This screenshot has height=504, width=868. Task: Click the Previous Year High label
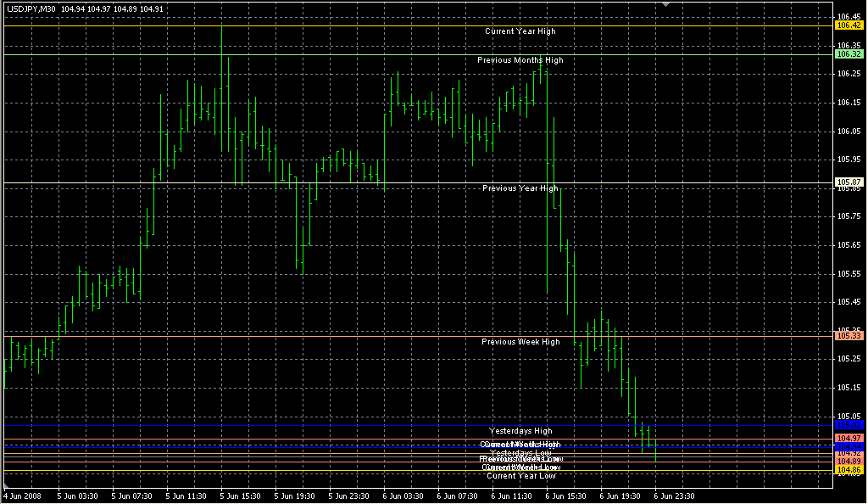click(520, 188)
